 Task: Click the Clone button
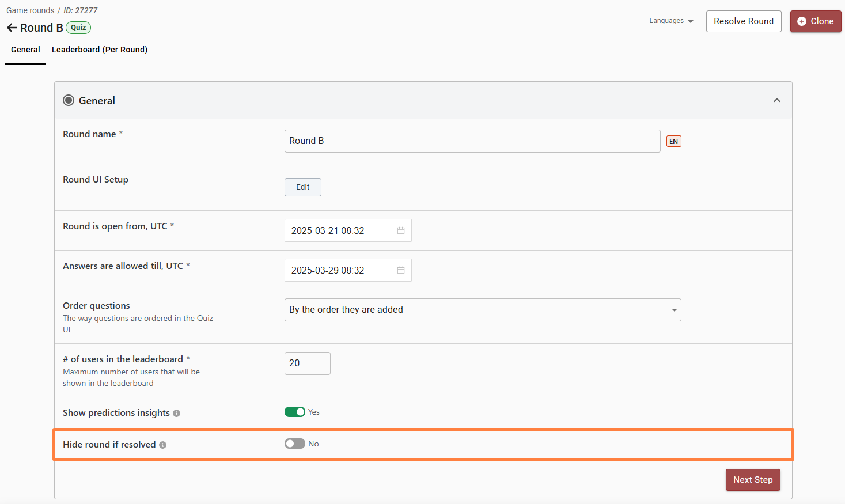[x=815, y=21]
